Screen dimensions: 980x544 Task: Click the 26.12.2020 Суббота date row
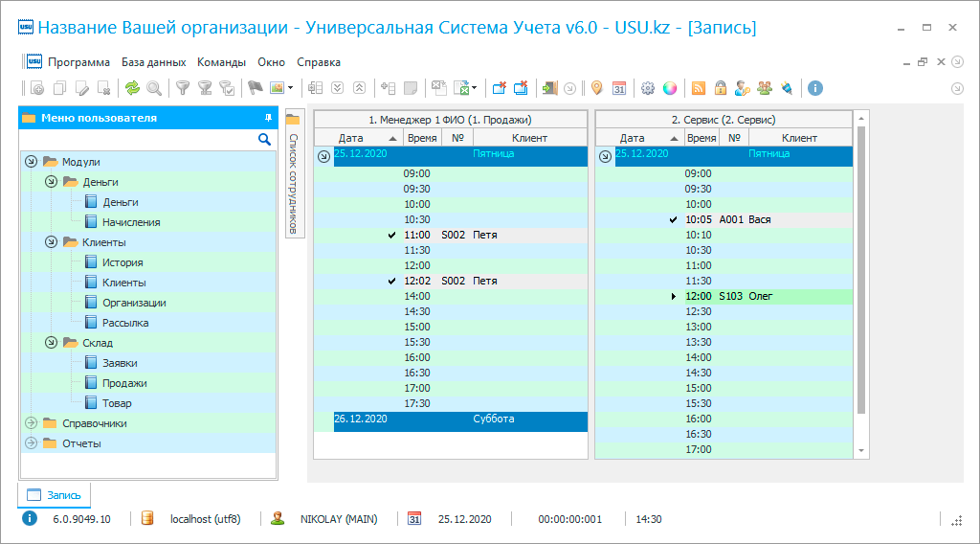tap(460, 421)
